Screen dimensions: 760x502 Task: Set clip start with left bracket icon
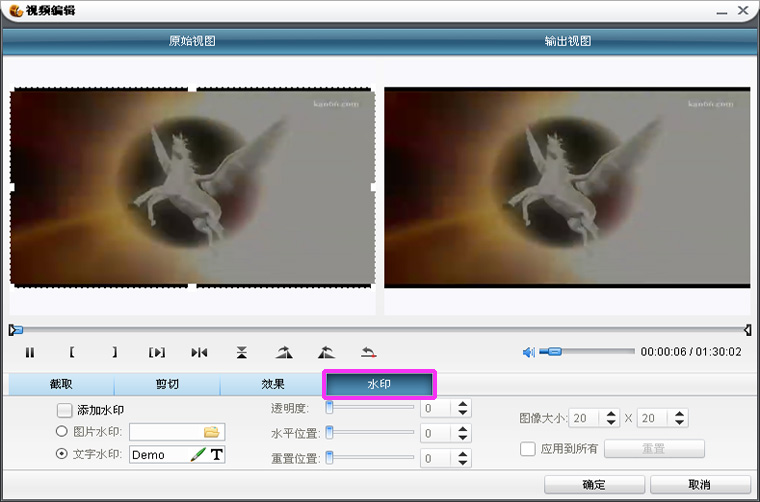[x=72, y=352]
